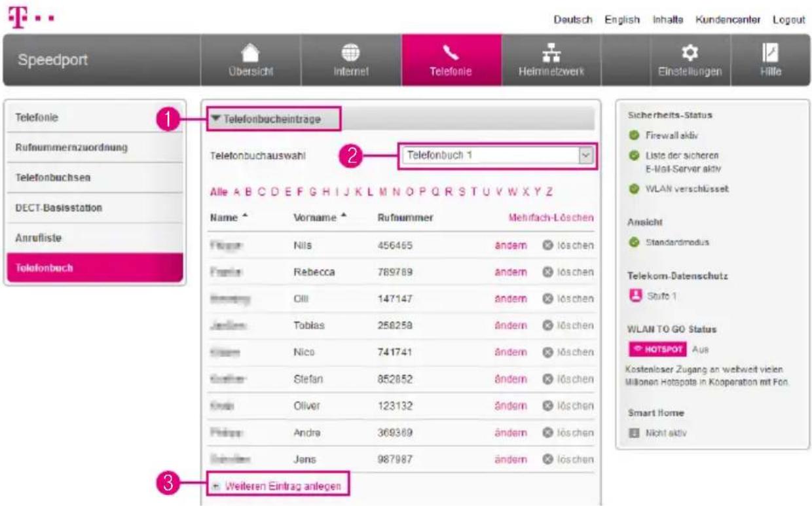
Task: Click ändern for Jens entry
Action: pyautogui.click(x=511, y=460)
